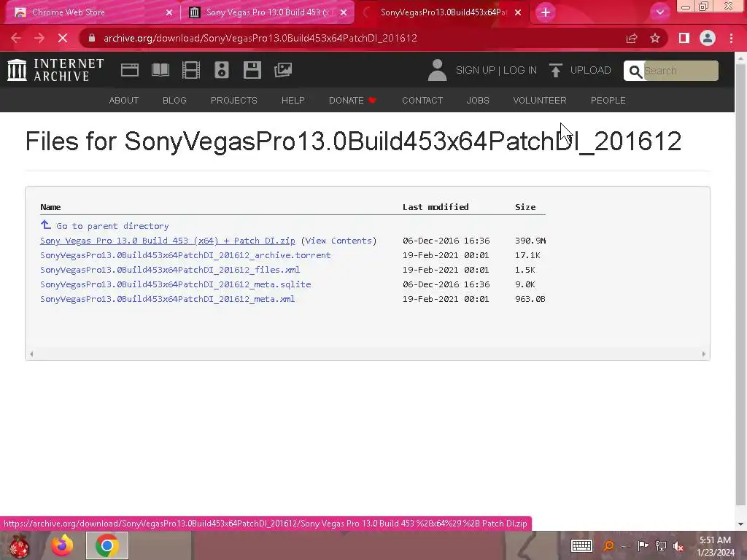
Task: Open the VOLUNTEER menu item
Action: (x=540, y=101)
